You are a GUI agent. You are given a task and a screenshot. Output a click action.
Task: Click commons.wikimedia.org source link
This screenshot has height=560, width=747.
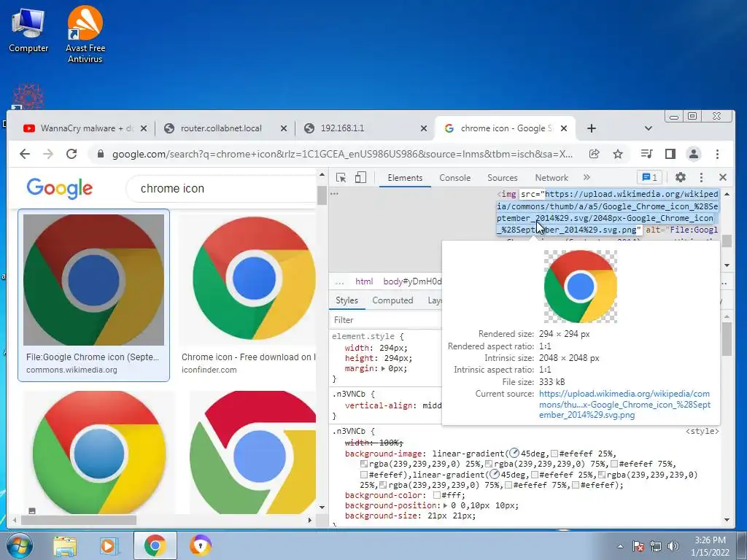coord(71,370)
